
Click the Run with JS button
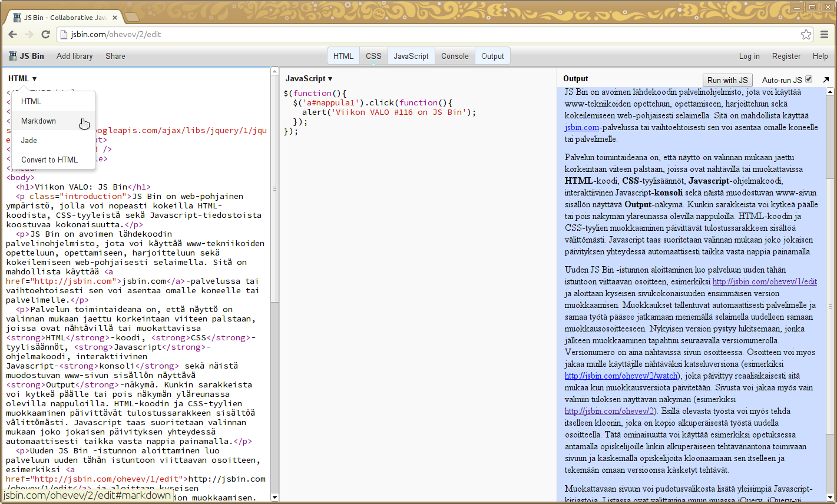point(727,80)
